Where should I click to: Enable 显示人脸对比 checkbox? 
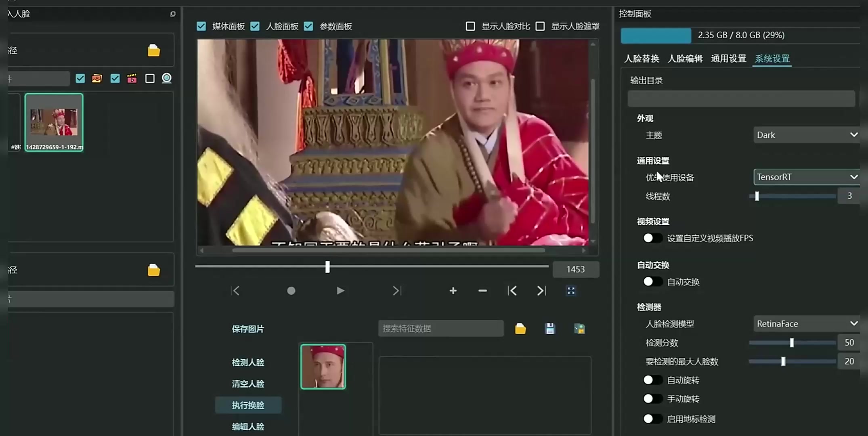point(470,26)
